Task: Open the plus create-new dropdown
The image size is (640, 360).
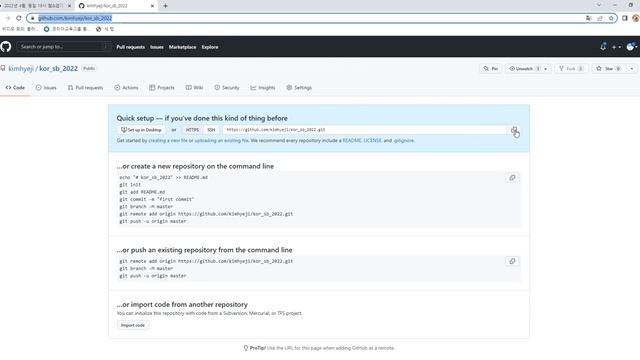Action: click(616, 47)
